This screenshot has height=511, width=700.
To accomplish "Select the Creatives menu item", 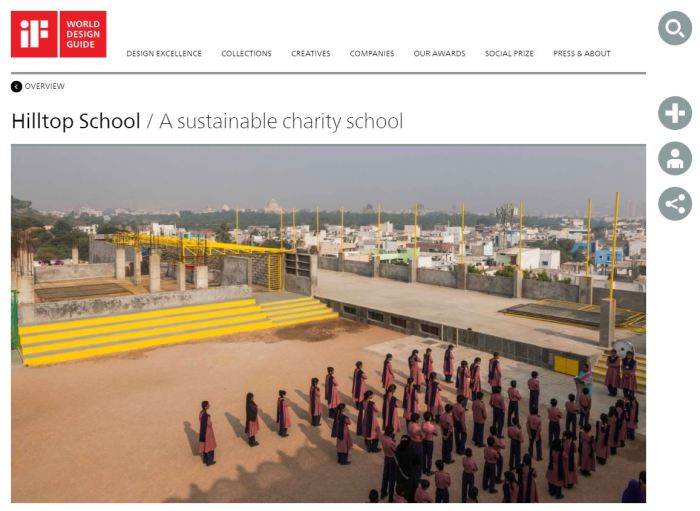I will pyautogui.click(x=311, y=54).
